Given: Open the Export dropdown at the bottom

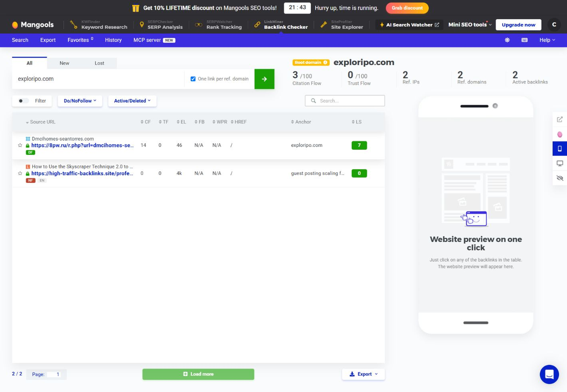Looking at the screenshot, I should pyautogui.click(x=363, y=374).
